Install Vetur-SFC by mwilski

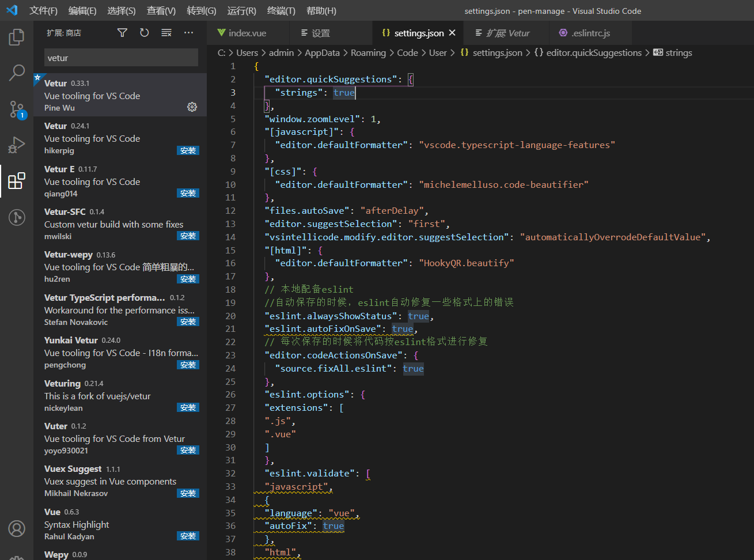tap(188, 236)
